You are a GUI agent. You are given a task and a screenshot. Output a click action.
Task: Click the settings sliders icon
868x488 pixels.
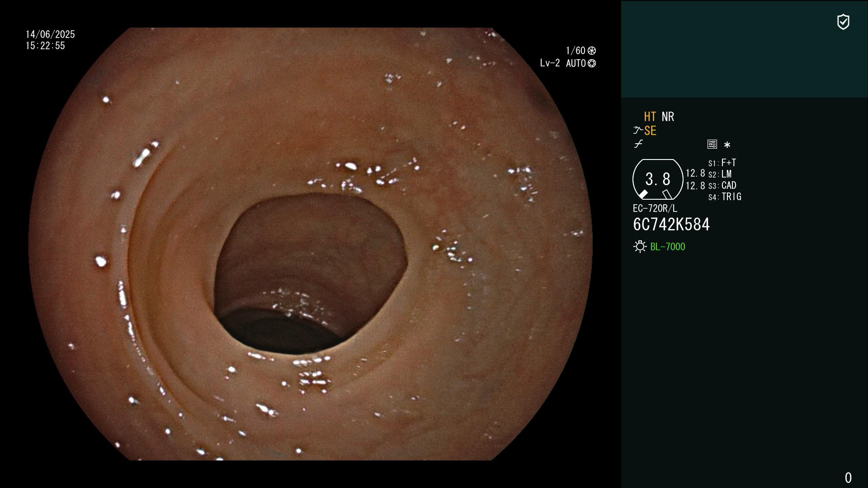click(x=712, y=144)
